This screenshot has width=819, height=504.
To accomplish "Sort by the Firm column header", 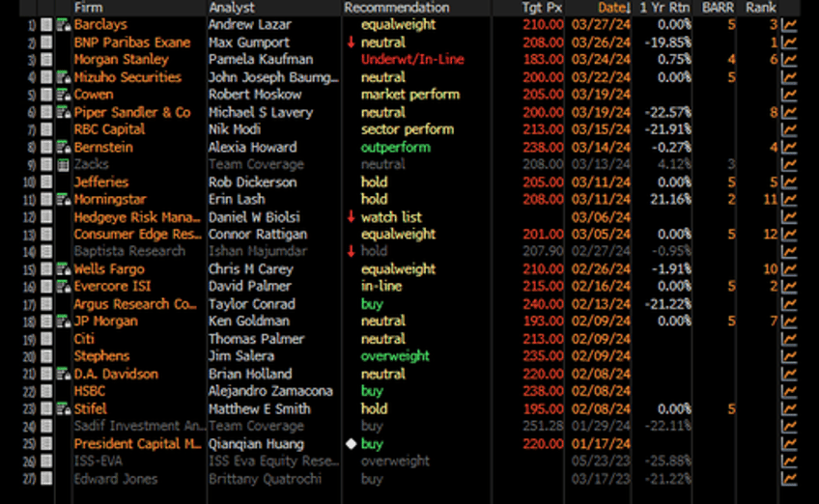I will tap(88, 8).
